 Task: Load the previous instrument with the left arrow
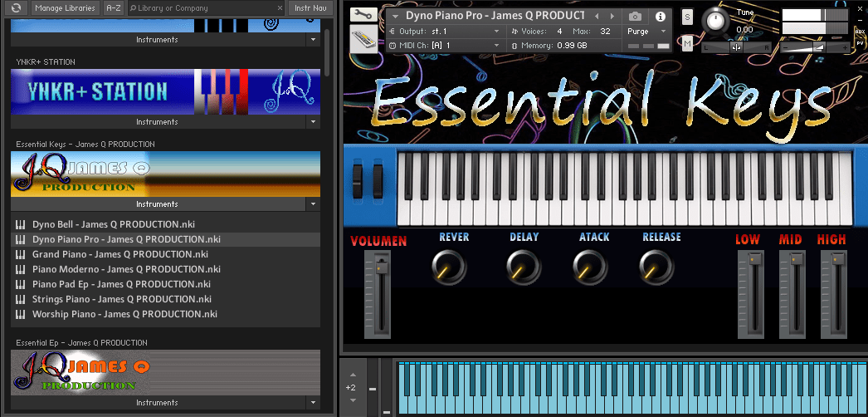tap(596, 16)
